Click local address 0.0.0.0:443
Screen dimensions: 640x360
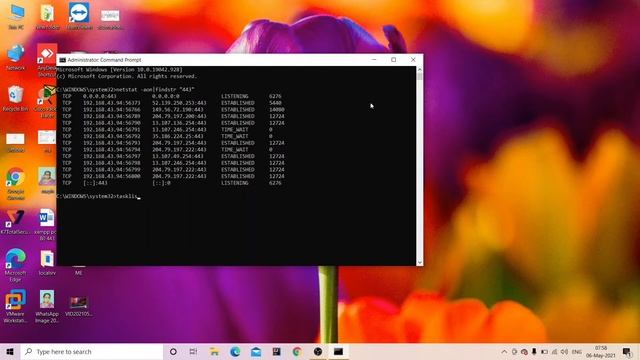pyautogui.click(x=100, y=96)
